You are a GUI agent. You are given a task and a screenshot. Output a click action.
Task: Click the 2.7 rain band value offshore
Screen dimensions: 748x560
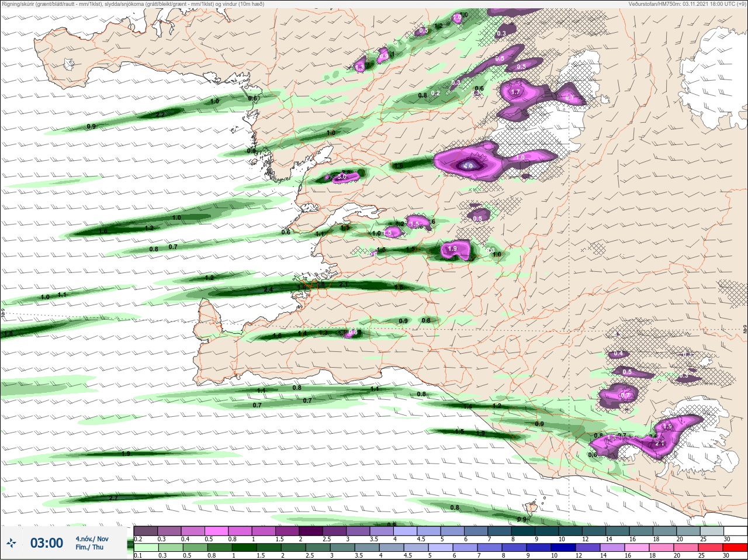(113, 498)
